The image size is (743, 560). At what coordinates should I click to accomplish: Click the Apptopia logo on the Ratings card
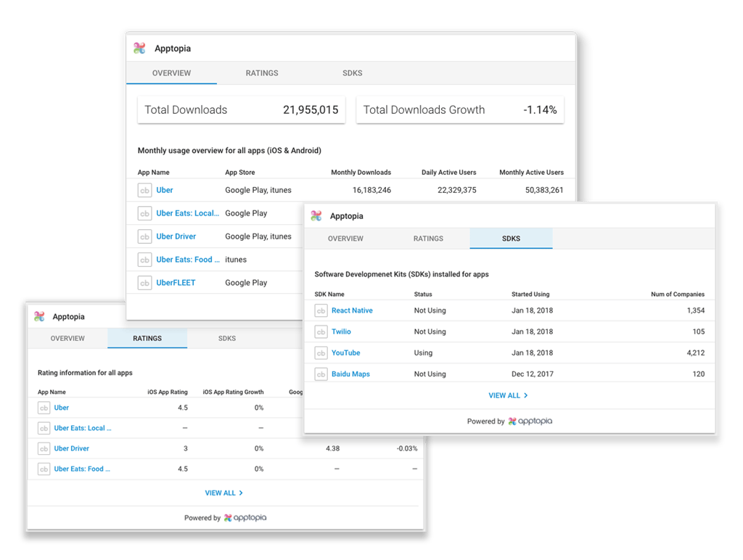pos(38,316)
